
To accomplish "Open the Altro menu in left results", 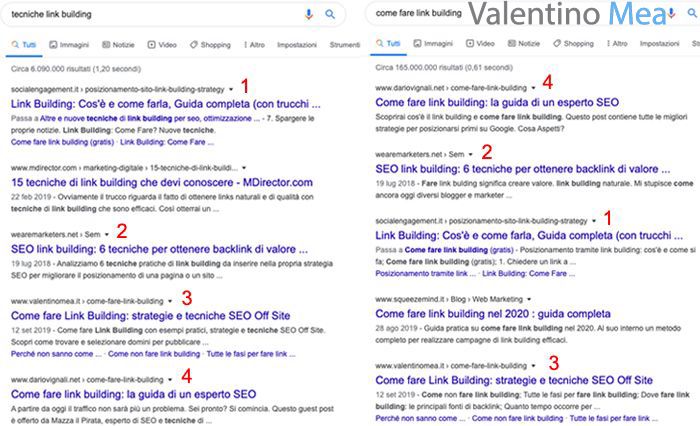I will 254,45.
